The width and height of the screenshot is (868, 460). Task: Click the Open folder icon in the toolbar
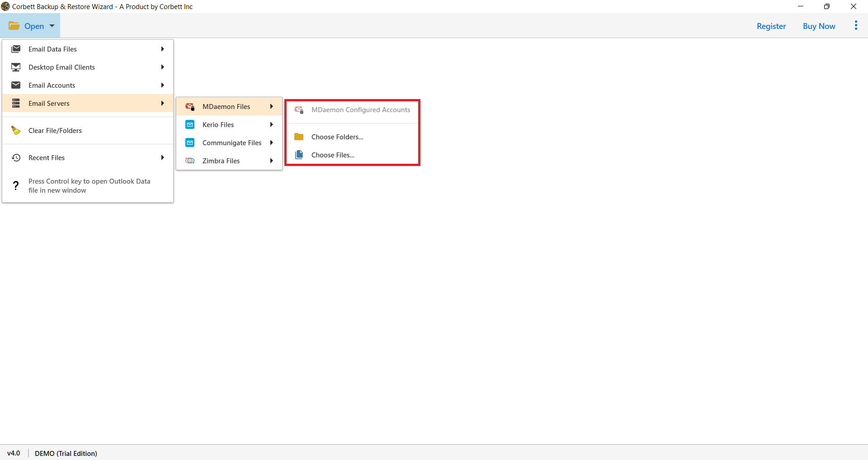coord(14,26)
